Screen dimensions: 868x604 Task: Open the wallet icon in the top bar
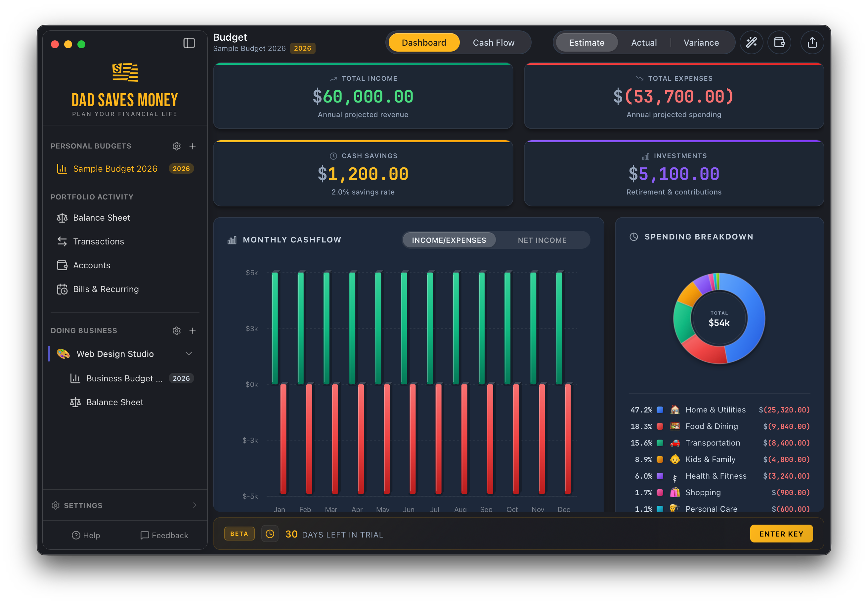(x=780, y=42)
